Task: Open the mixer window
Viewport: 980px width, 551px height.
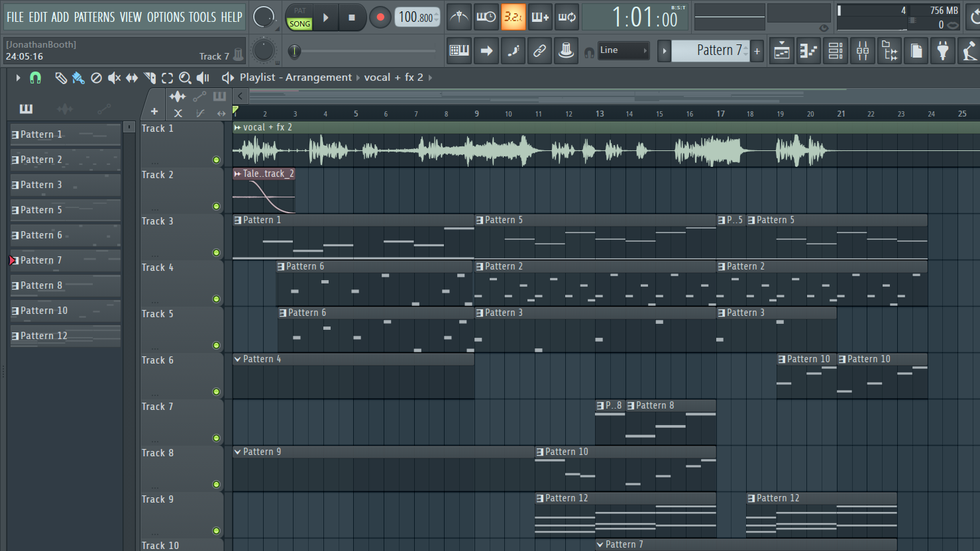Action: 863,51
